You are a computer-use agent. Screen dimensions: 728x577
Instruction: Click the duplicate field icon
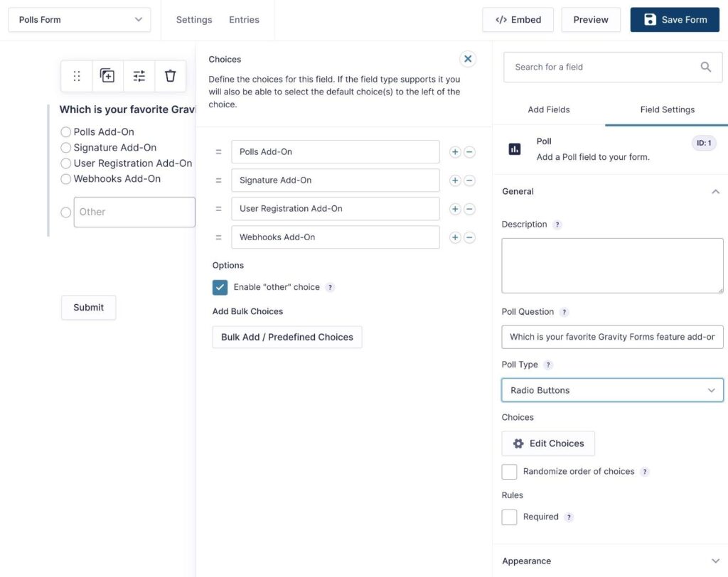107,75
